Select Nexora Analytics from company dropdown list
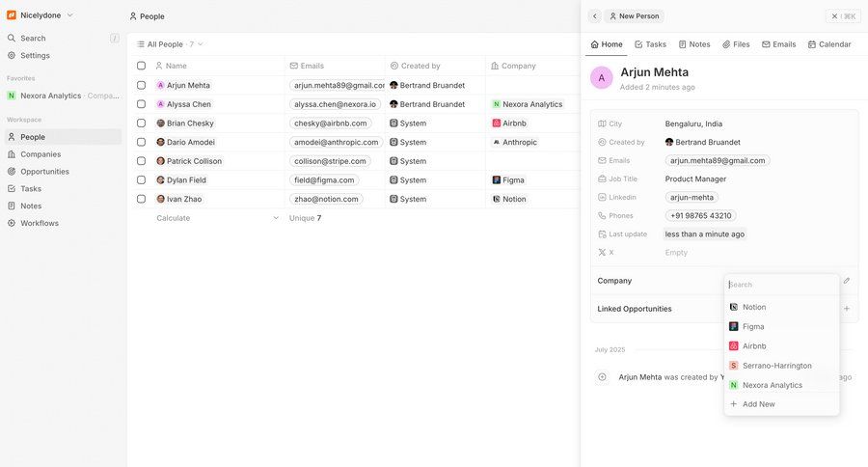Image resolution: width=868 pixels, height=467 pixels. tap(781, 385)
